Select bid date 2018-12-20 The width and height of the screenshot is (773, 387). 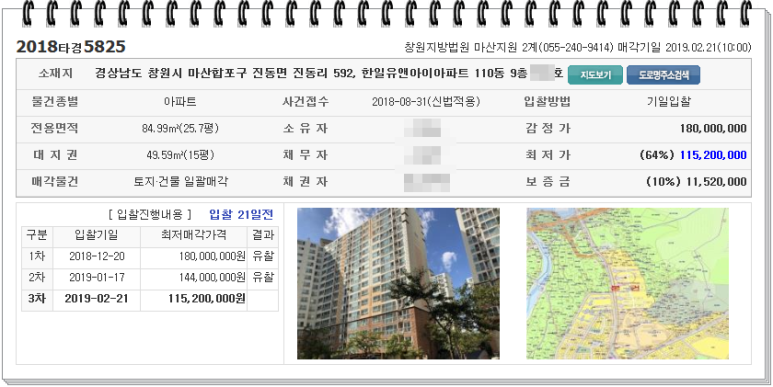click(x=96, y=256)
